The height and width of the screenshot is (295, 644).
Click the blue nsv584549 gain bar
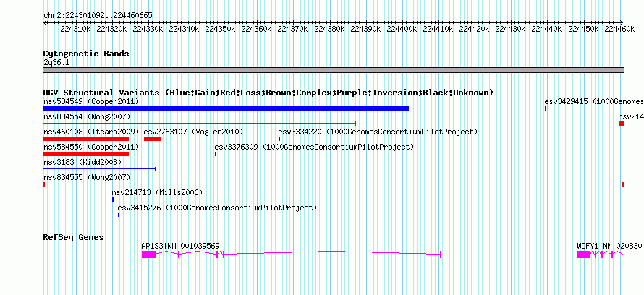click(226, 108)
